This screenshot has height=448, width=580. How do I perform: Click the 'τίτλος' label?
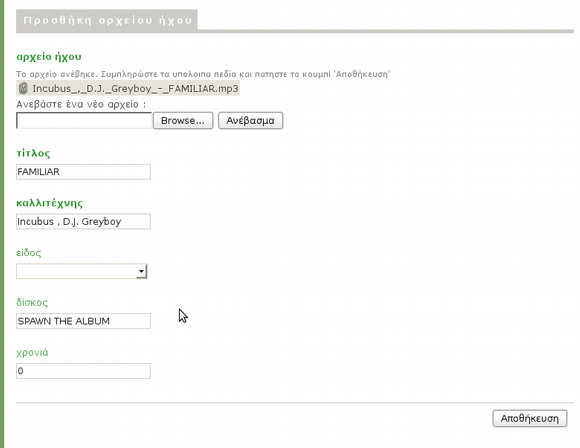[33, 153]
